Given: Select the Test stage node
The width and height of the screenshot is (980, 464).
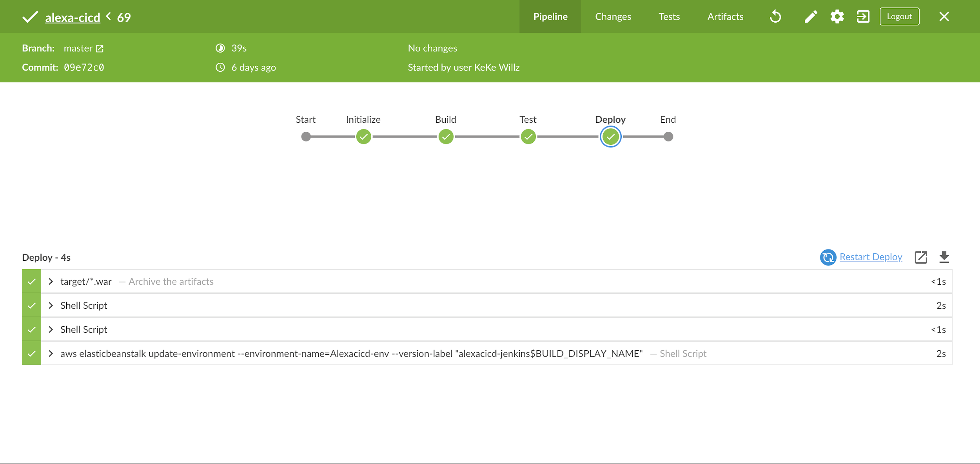Looking at the screenshot, I should [x=528, y=137].
